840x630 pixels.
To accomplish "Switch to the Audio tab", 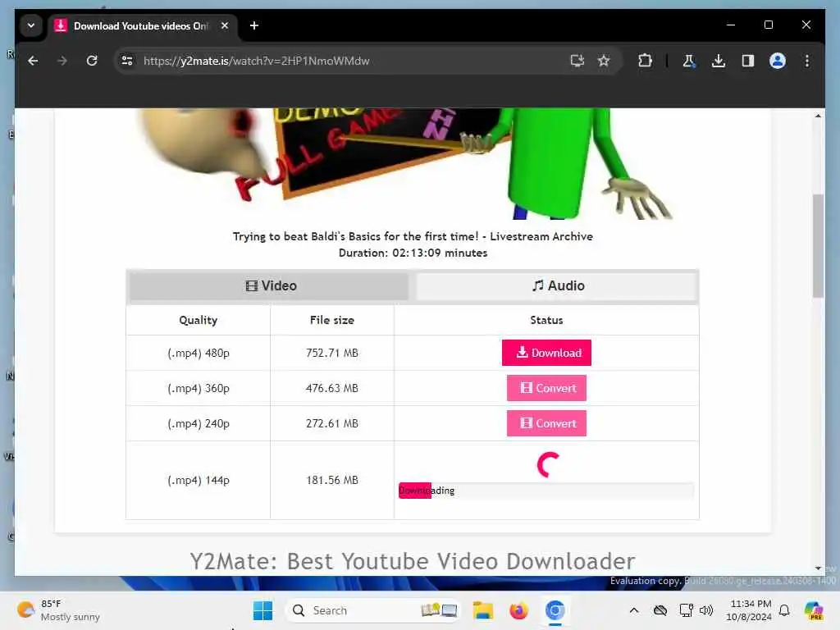I will [557, 286].
